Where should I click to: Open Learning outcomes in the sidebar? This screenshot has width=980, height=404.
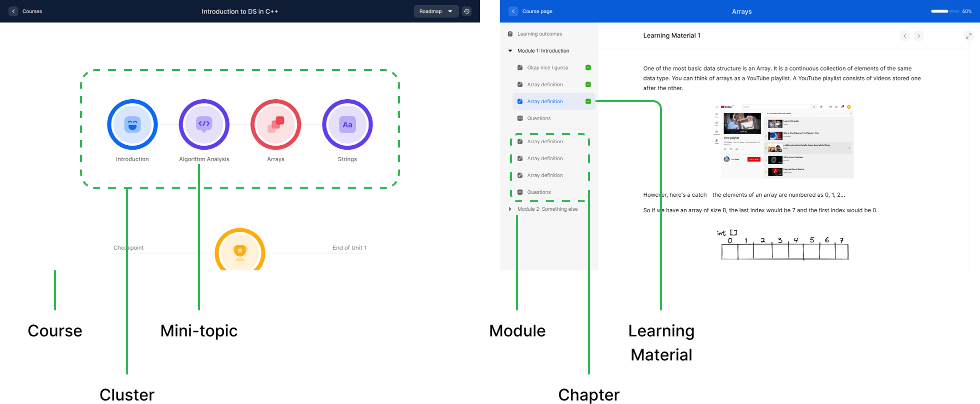pos(539,34)
